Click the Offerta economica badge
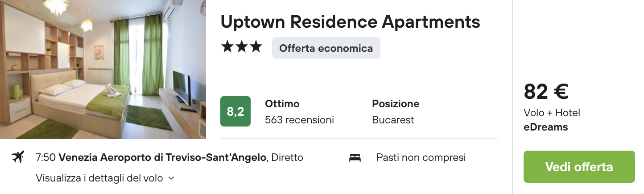The image size is (644, 194). click(326, 48)
